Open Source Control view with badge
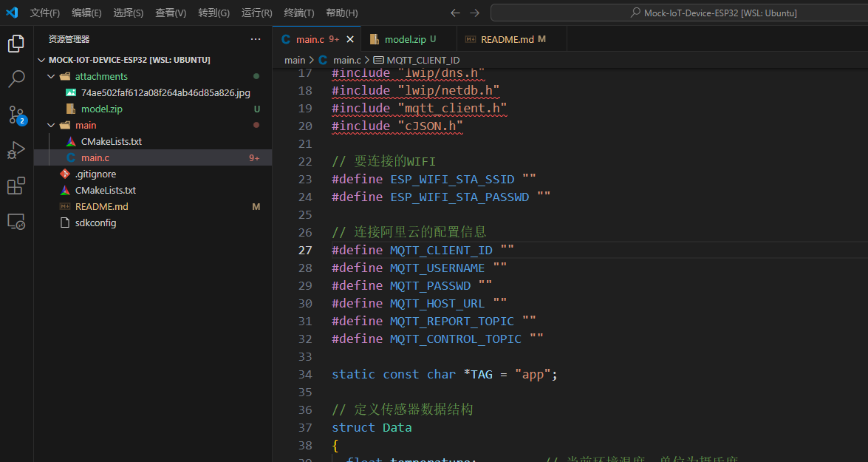 pyautogui.click(x=16, y=115)
